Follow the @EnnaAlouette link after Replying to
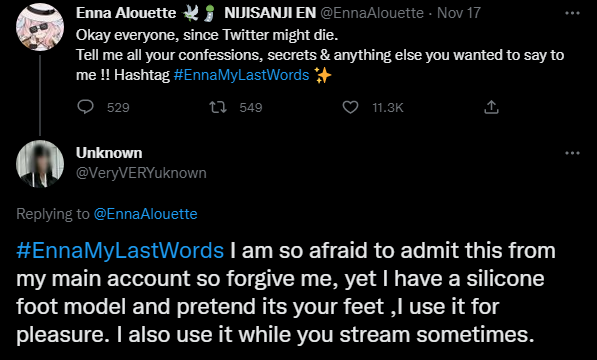The height and width of the screenshot is (360, 597). pyautogui.click(x=145, y=214)
